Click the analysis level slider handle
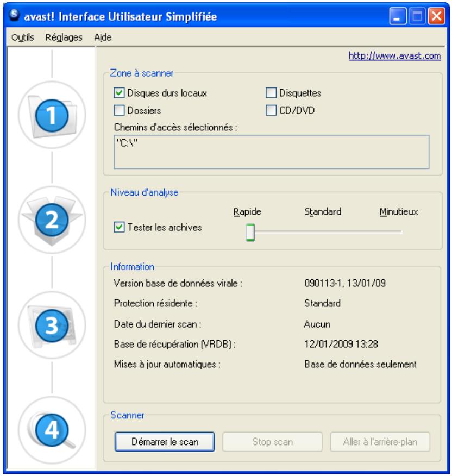The width and height of the screenshot is (452, 476). pos(250,232)
